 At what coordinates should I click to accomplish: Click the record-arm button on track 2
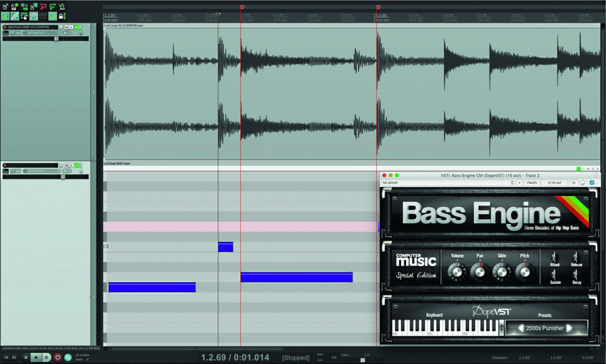5,165
